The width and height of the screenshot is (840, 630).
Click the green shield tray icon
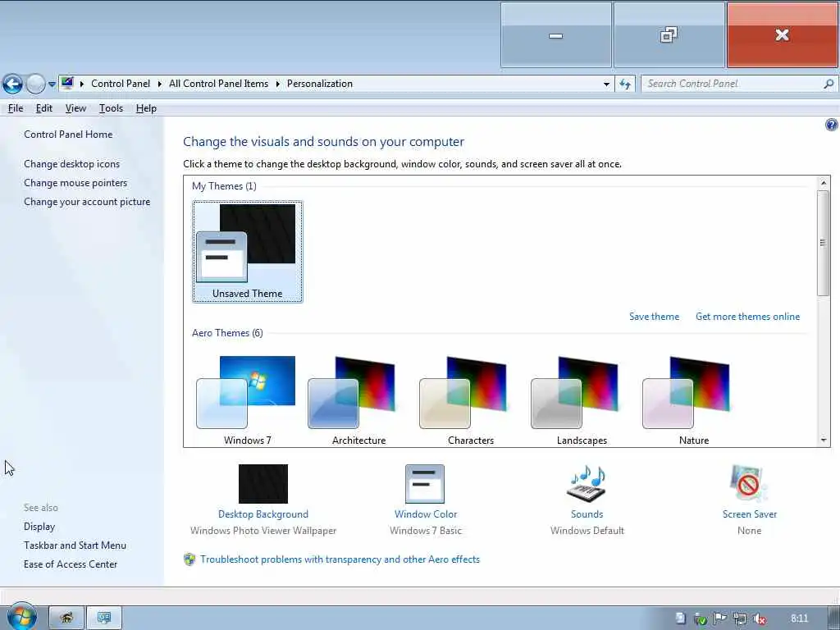(700, 619)
